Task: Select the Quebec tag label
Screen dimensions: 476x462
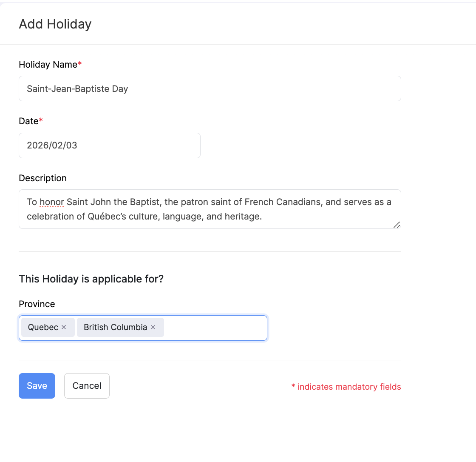Action: (43, 328)
